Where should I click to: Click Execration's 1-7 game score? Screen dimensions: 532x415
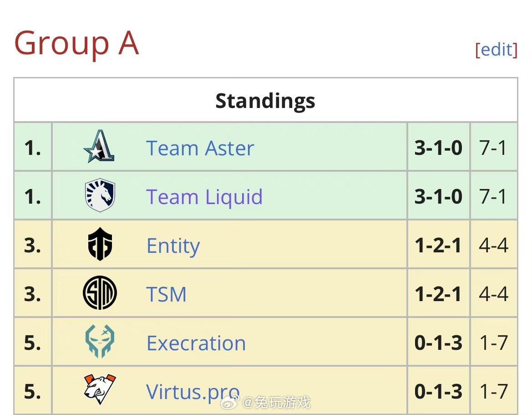(x=493, y=343)
